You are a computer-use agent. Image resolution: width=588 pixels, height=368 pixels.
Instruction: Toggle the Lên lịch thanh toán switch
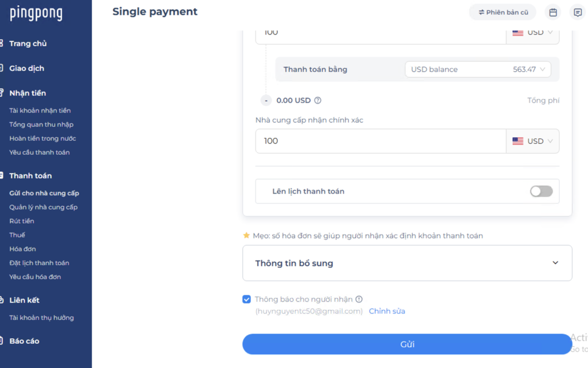541,191
